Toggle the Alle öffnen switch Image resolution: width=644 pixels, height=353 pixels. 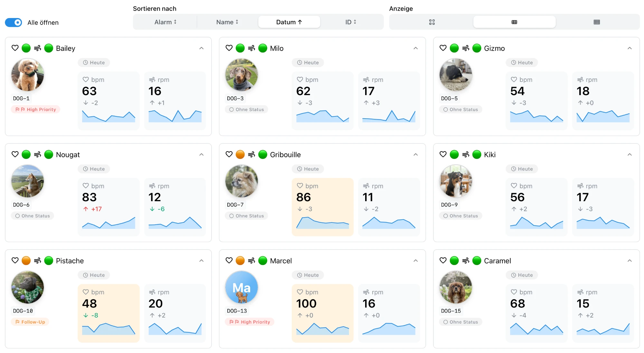(14, 23)
